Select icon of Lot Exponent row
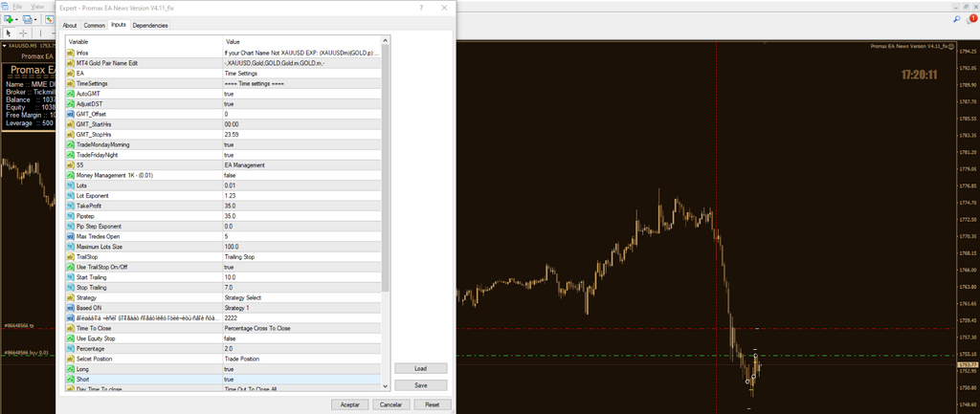The image size is (980, 414). point(71,195)
